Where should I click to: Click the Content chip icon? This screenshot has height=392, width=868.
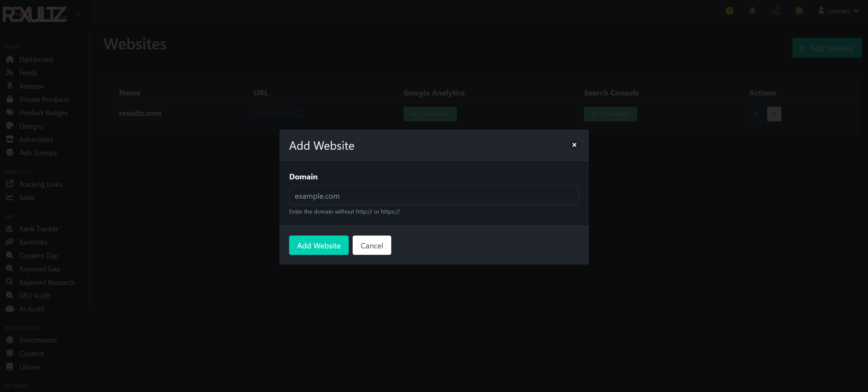click(10, 353)
